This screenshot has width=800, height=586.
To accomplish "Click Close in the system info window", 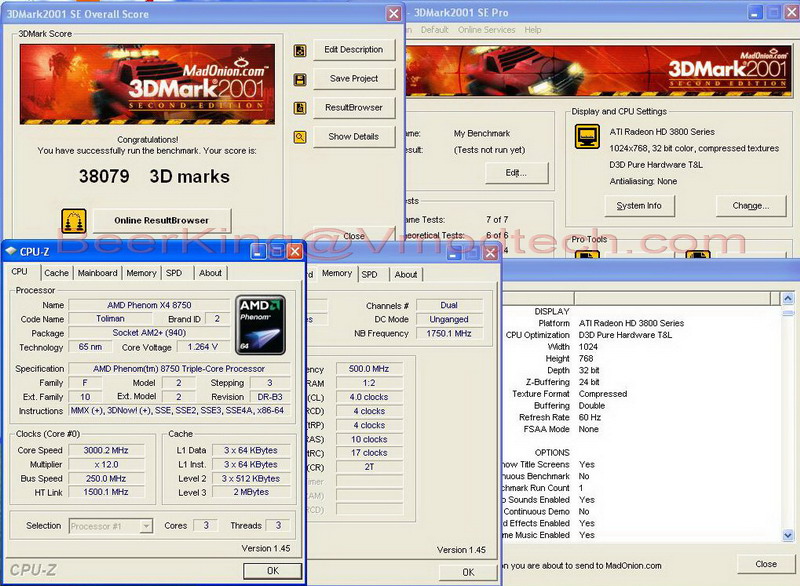I will point(766,564).
